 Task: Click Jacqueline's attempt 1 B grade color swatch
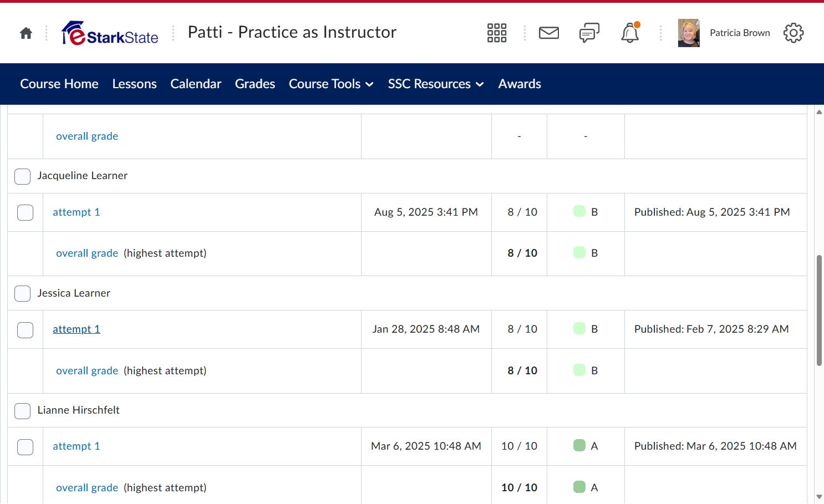coord(579,211)
